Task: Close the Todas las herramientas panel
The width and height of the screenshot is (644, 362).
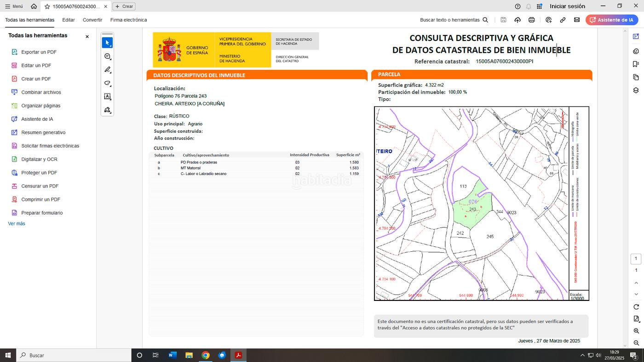Action: point(87,36)
